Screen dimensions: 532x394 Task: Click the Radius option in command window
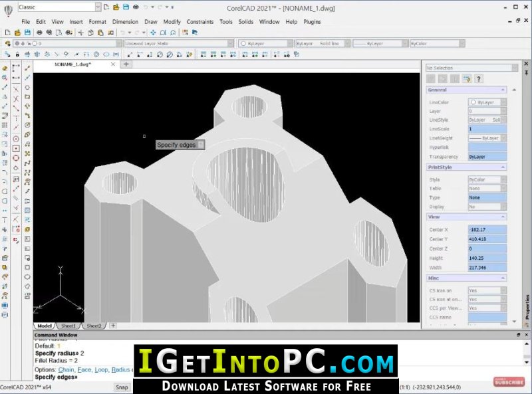click(x=120, y=369)
